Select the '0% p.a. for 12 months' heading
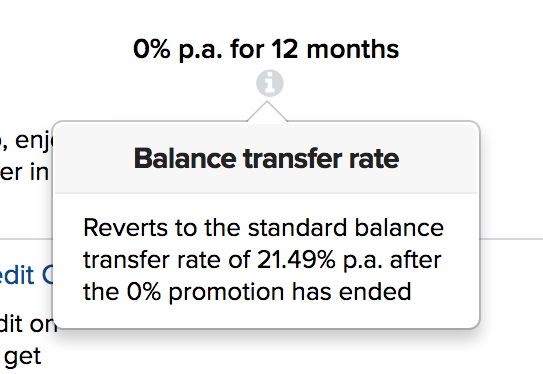This screenshot has width=543, height=374. 266,49
